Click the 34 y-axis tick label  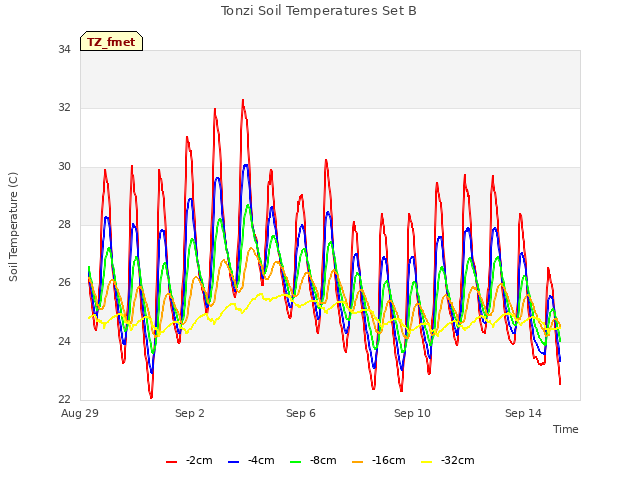(x=64, y=49)
